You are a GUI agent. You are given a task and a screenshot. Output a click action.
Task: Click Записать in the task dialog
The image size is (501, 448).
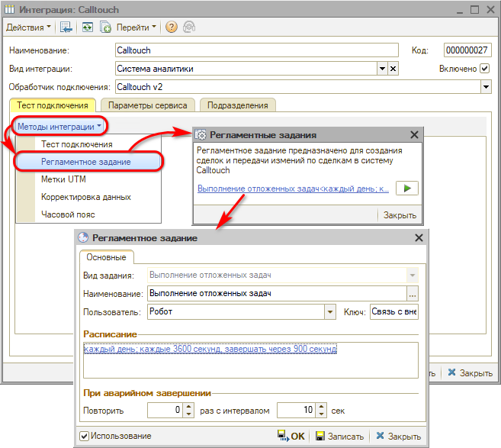(x=339, y=436)
